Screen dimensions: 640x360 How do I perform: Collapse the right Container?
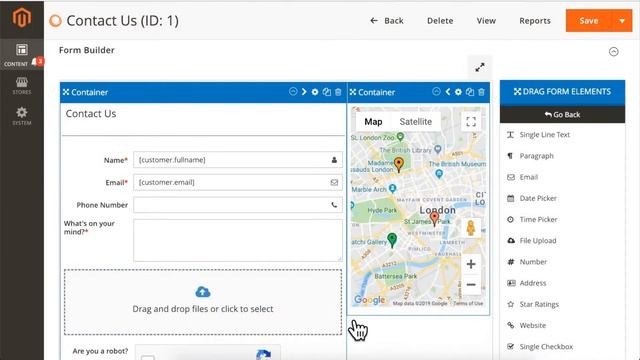(436, 92)
